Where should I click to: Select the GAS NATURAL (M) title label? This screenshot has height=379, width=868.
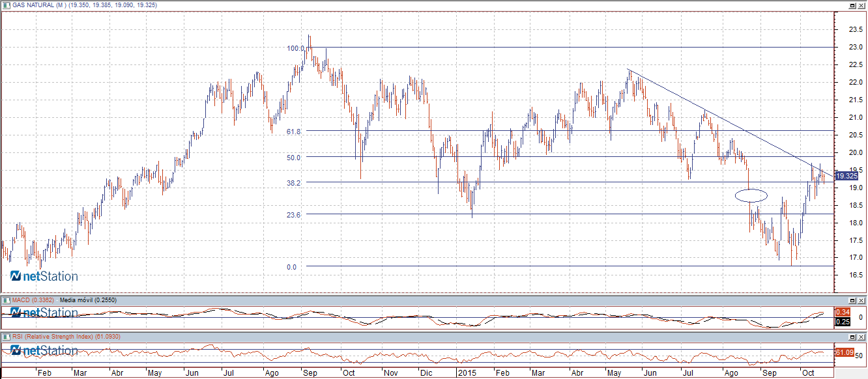(39, 5)
